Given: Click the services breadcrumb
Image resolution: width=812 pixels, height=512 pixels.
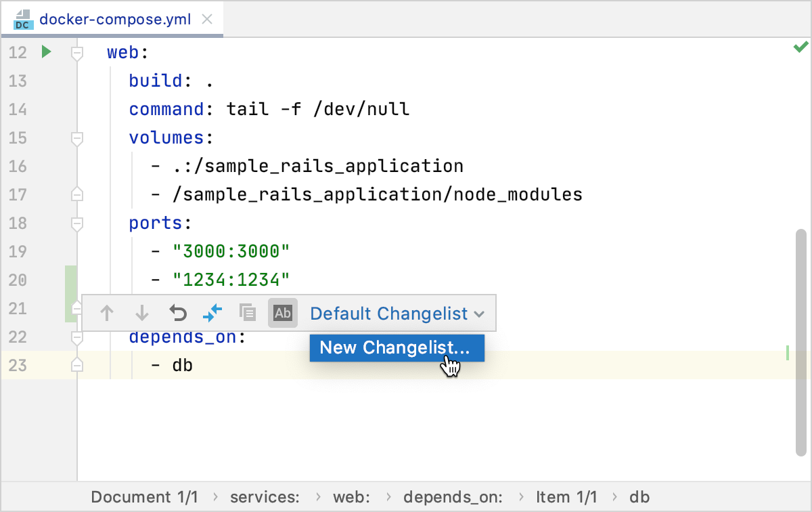Looking at the screenshot, I should click(x=265, y=496).
